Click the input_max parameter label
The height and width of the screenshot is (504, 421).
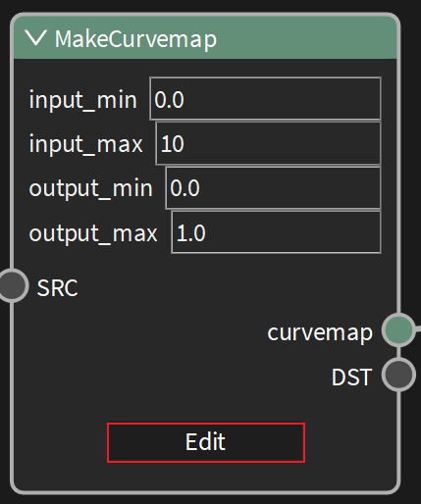click(x=86, y=144)
